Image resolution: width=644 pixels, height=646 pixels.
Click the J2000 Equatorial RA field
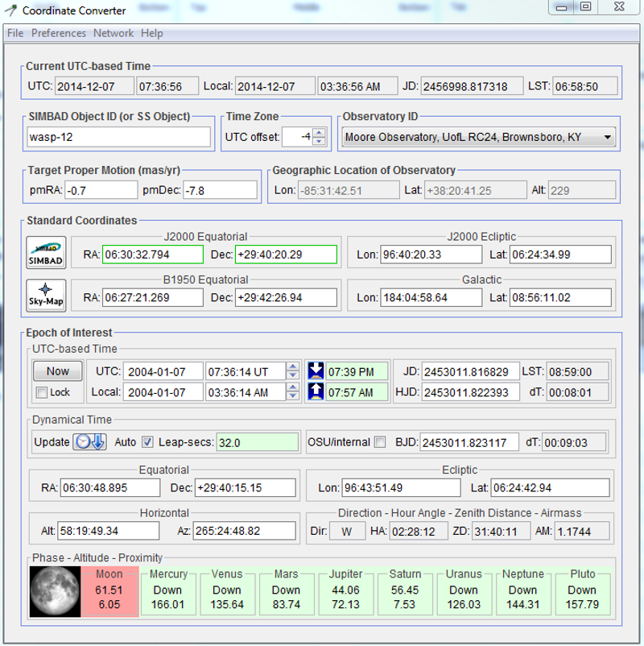coord(152,255)
